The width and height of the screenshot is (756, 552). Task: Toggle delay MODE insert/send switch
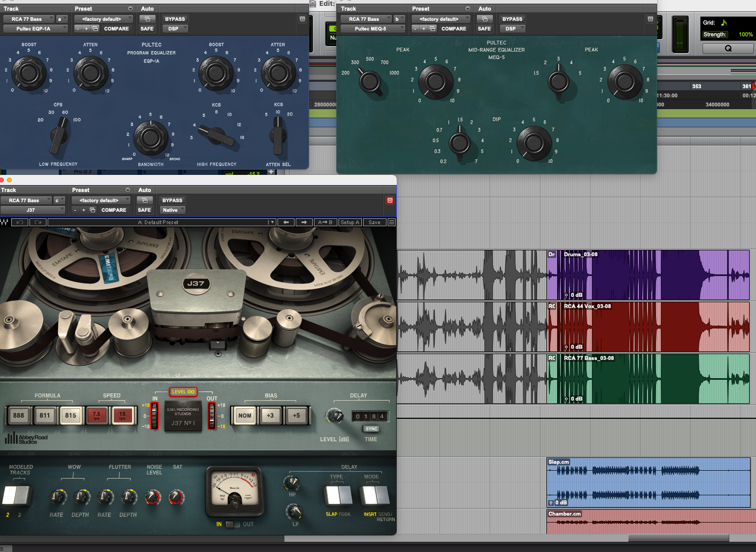click(375, 495)
